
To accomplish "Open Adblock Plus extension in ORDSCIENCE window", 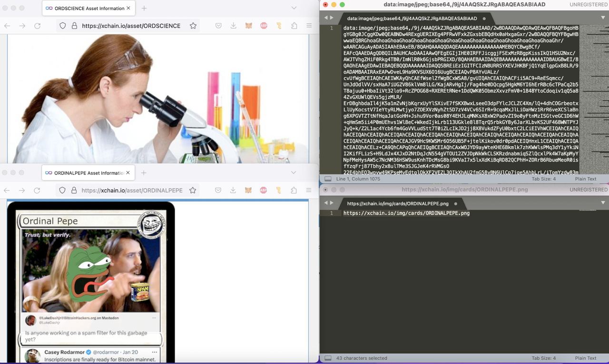I will (x=264, y=26).
